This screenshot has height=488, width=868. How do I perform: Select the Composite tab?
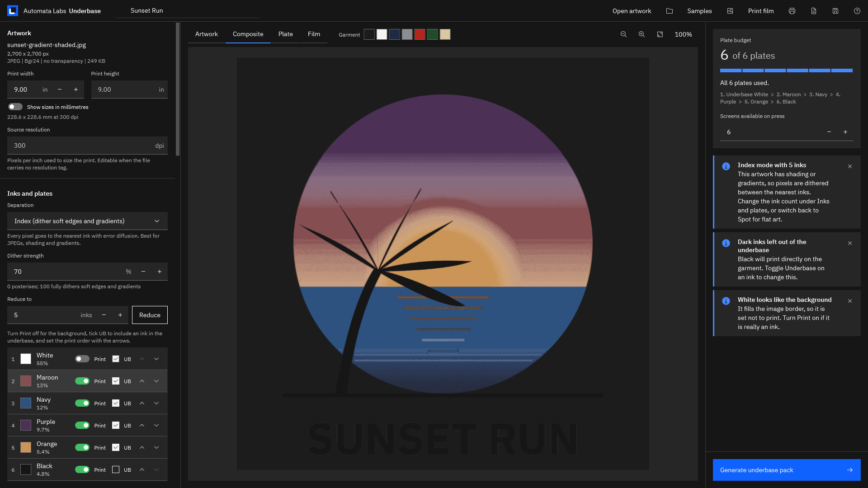(248, 34)
